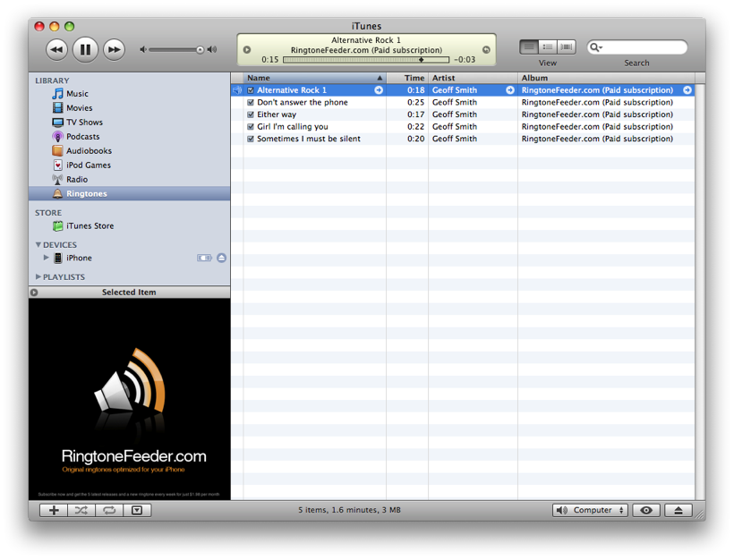Sort by the Time column
The width and height of the screenshot is (734, 560).
pos(407,78)
